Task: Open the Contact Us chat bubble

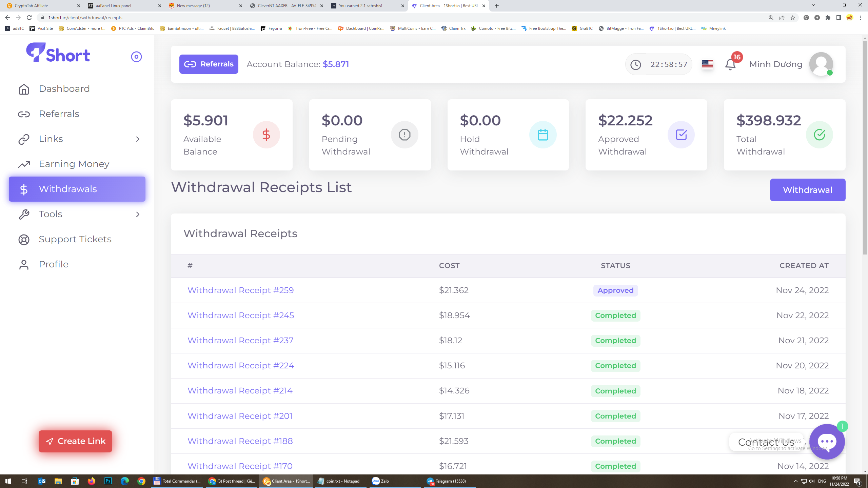Action: point(827,441)
